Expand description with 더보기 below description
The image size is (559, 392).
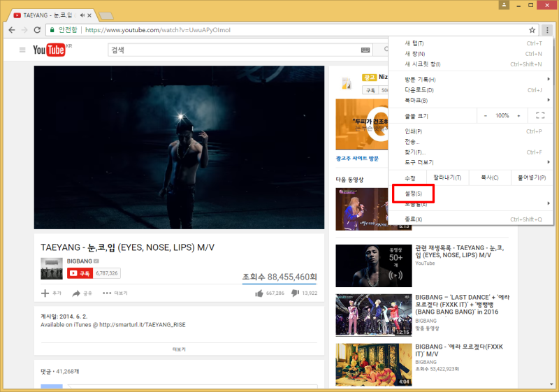(x=179, y=349)
